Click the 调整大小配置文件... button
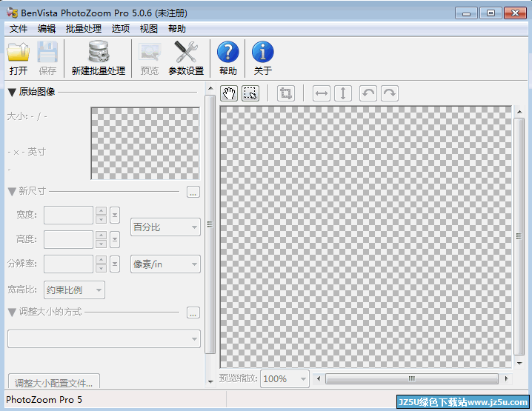 (x=53, y=381)
